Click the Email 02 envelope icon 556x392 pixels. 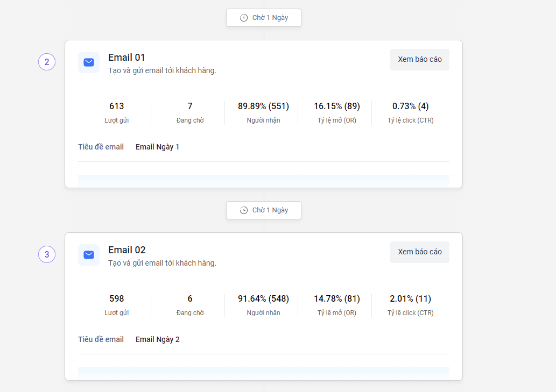[x=89, y=255]
